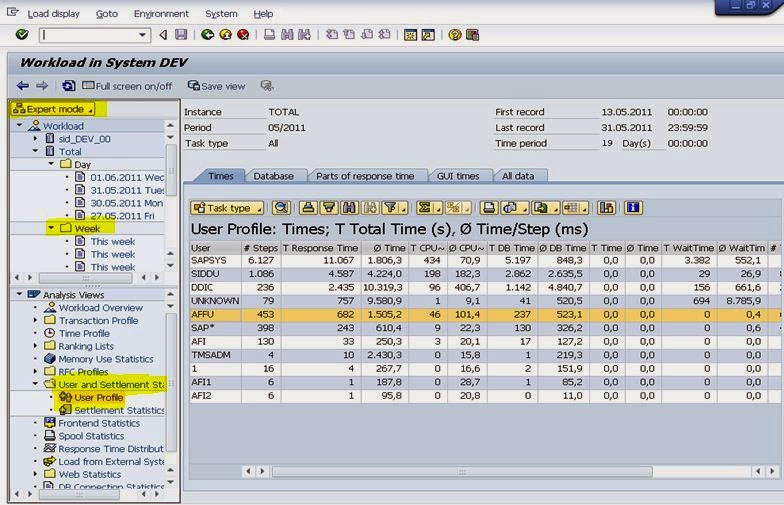The image size is (784, 505).
Task: Click the Find binoculars icon in ALV toolbar
Action: point(349,208)
